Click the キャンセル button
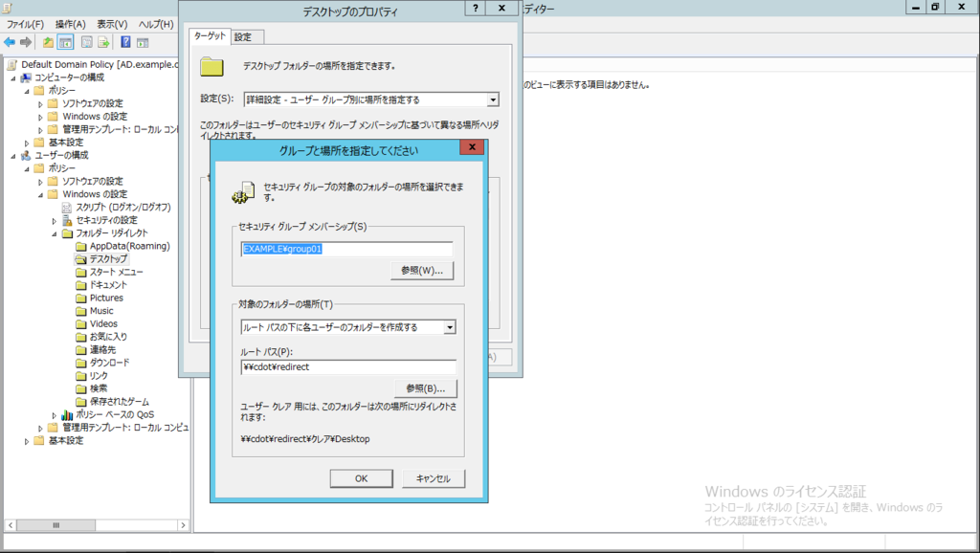 (x=434, y=478)
